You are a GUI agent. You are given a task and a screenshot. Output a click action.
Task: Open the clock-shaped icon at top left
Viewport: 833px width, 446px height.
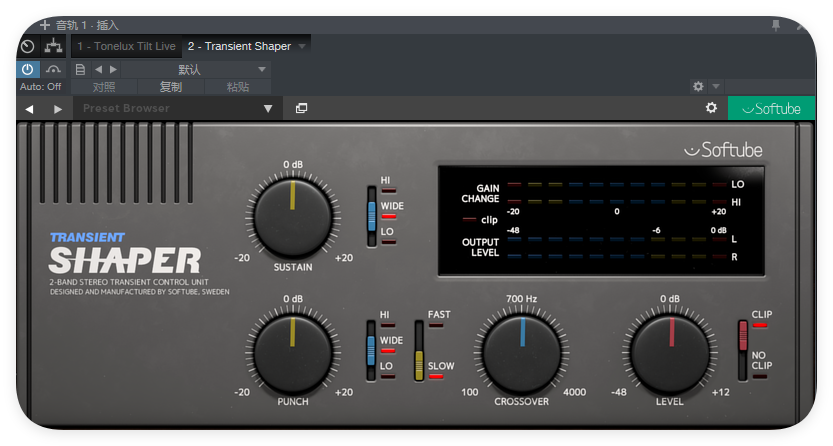[28, 47]
